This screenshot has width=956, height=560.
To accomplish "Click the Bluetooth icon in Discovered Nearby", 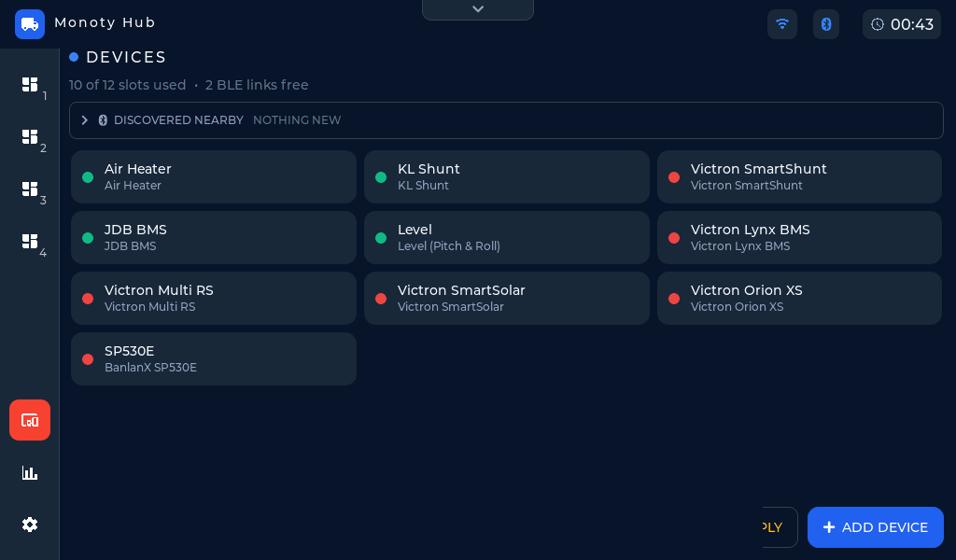I will [x=103, y=120].
